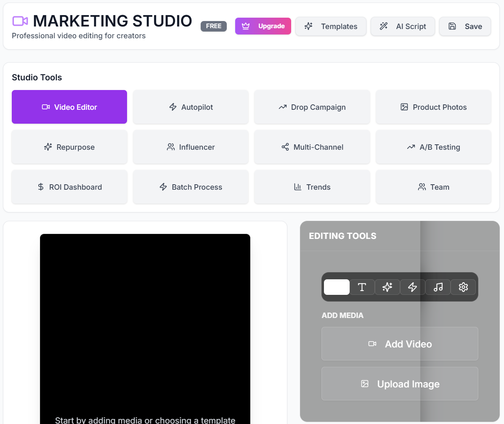Click the Add Video button

pos(399,344)
